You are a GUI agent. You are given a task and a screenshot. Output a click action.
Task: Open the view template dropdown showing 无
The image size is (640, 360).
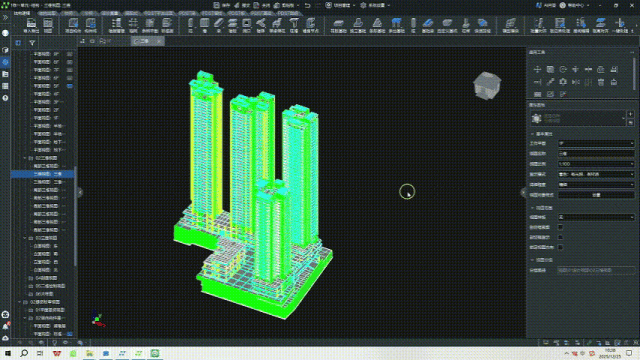point(596,217)
